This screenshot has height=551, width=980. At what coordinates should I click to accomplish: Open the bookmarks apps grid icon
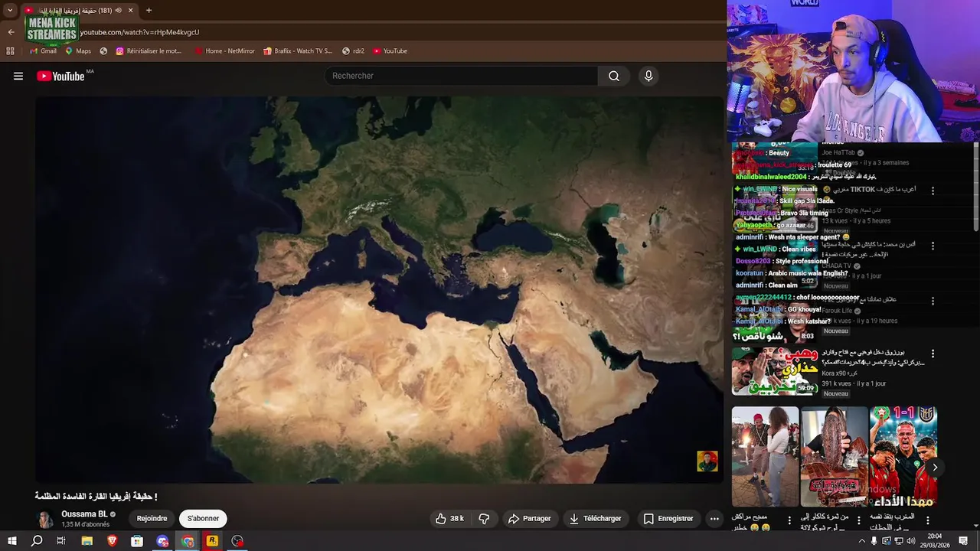10,51
